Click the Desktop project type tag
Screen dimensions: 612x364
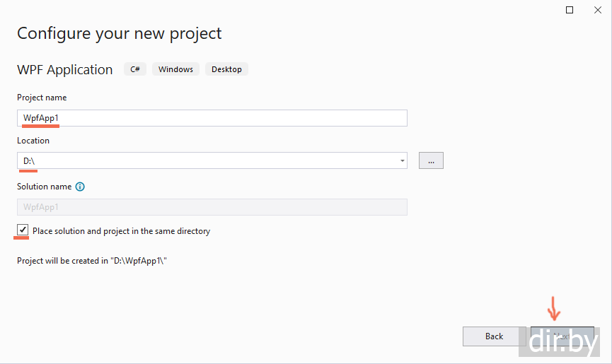(x=226, y=69)
